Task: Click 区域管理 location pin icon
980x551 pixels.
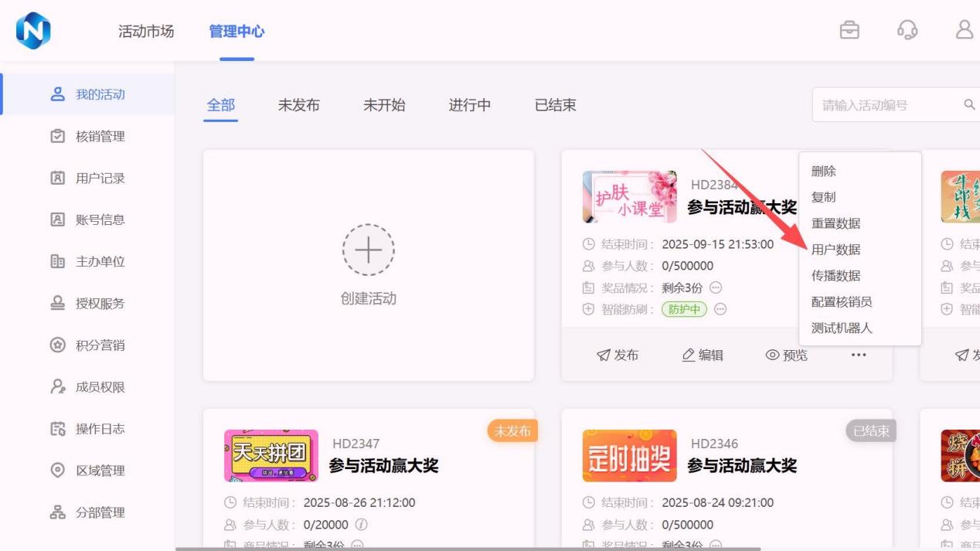Action: tap(58, 470)
